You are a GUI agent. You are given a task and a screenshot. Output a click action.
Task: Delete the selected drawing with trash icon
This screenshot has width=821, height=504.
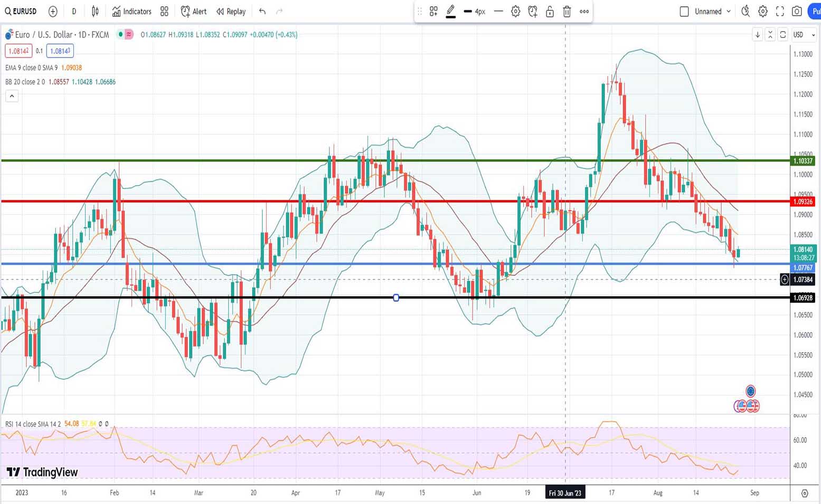click(x=567, y=11)
